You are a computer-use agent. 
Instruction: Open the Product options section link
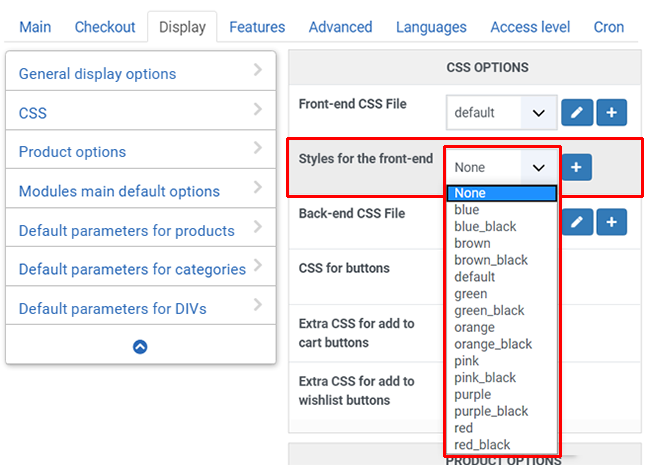(x=72, y=152)
